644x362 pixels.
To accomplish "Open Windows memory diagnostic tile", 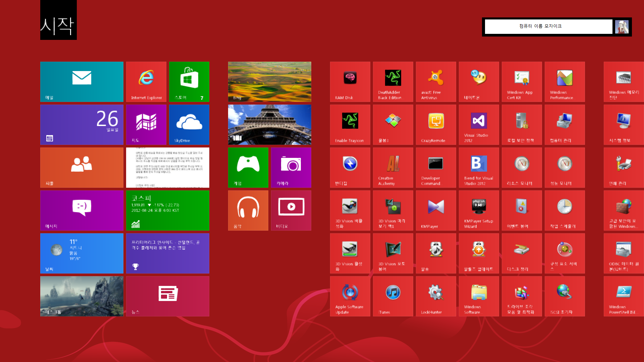I will [x=624, y=82].
